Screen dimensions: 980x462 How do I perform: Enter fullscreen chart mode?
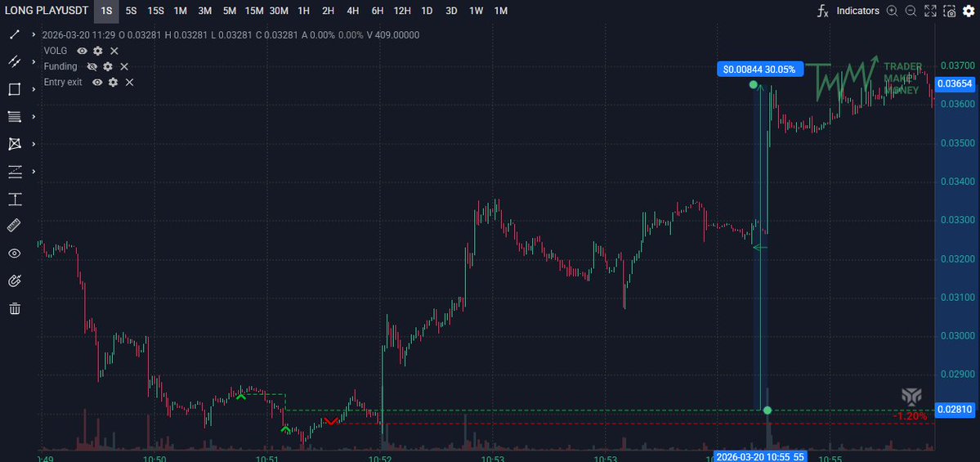pyautogui.click(x=930, y=11)
